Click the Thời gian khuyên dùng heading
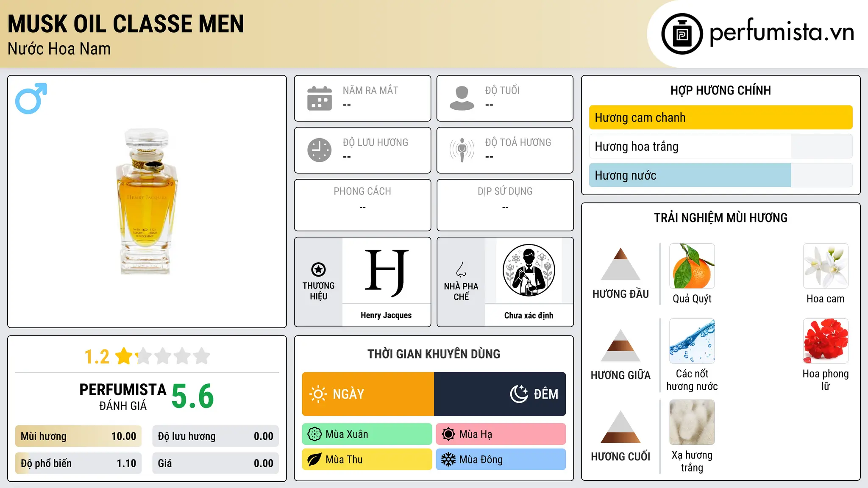Viewport: 868px width, 488px height. pos(434,354)
